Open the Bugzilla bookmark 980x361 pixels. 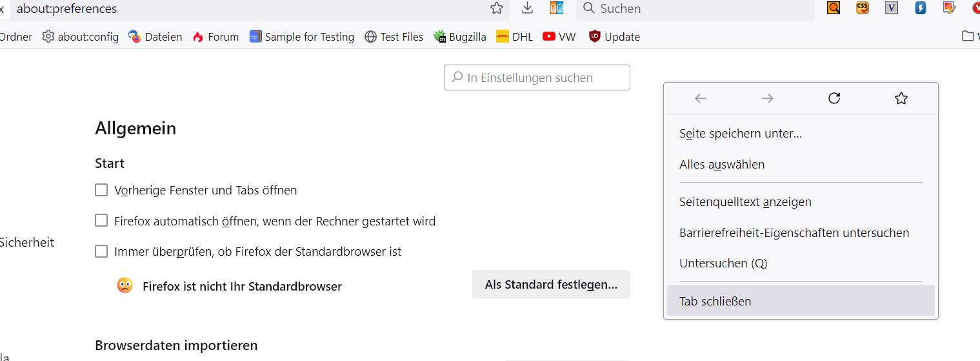click(x=460, y=37)
